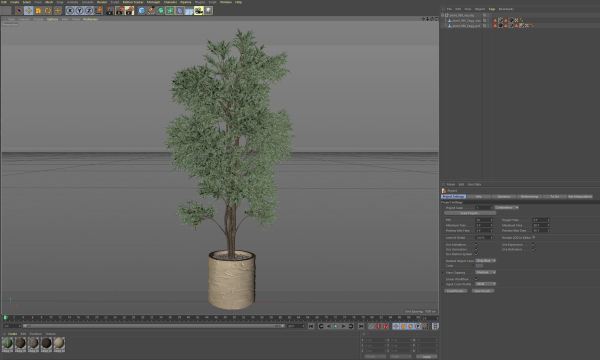600x360 pixels.
Task: Click the green generator (Subdivision) icon
Action: point(161,11)
